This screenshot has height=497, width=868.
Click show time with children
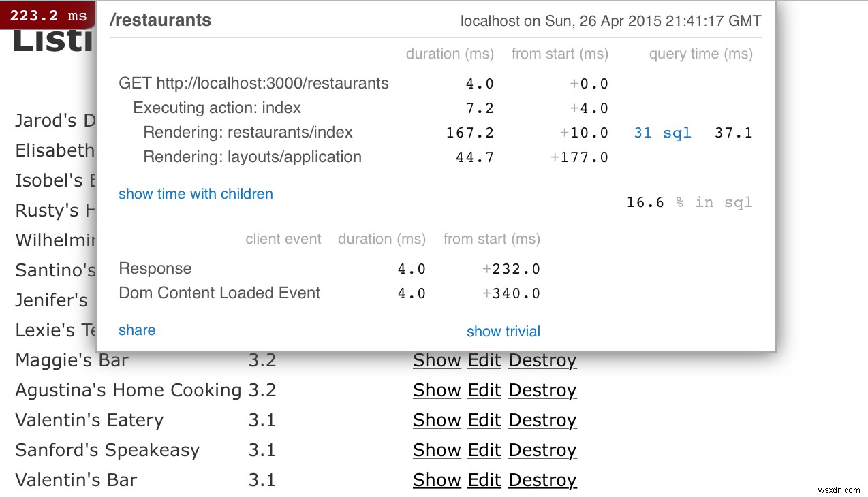pyautogui.click(x=196, y=194)
